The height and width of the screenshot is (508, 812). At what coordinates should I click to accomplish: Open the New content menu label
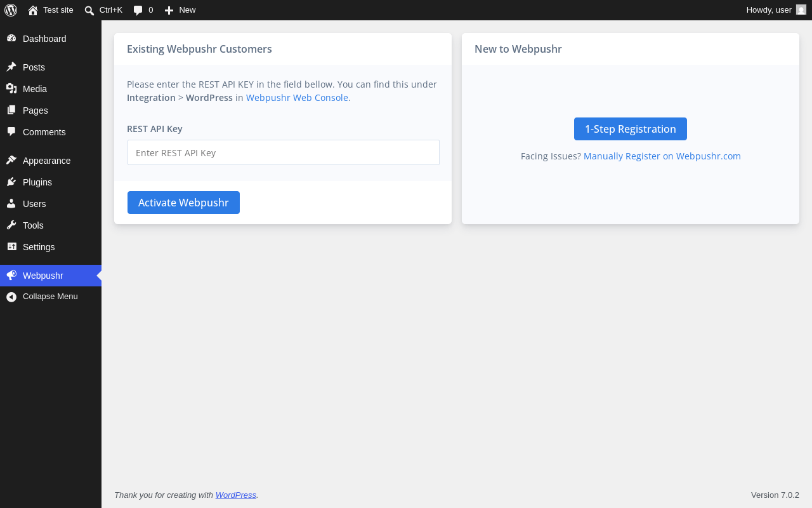tap(187, 10)
